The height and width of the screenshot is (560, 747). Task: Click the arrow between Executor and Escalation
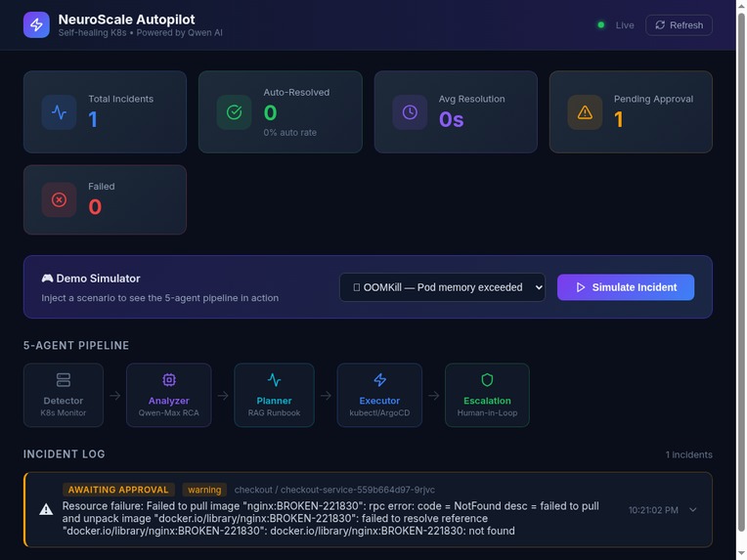[433, 396]
